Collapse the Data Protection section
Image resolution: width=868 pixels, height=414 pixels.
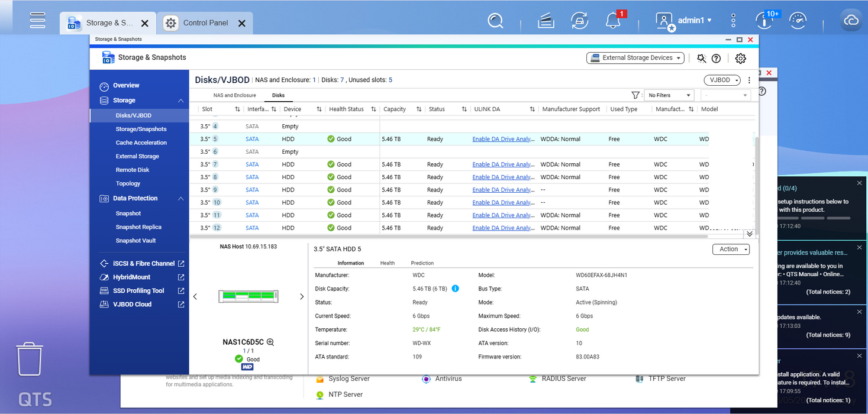click(180, 199)
